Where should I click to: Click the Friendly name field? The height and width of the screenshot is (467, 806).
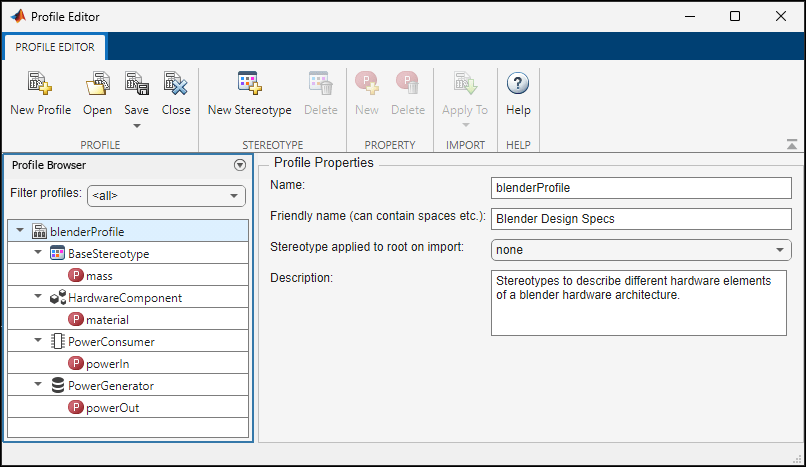coord(641,219)
